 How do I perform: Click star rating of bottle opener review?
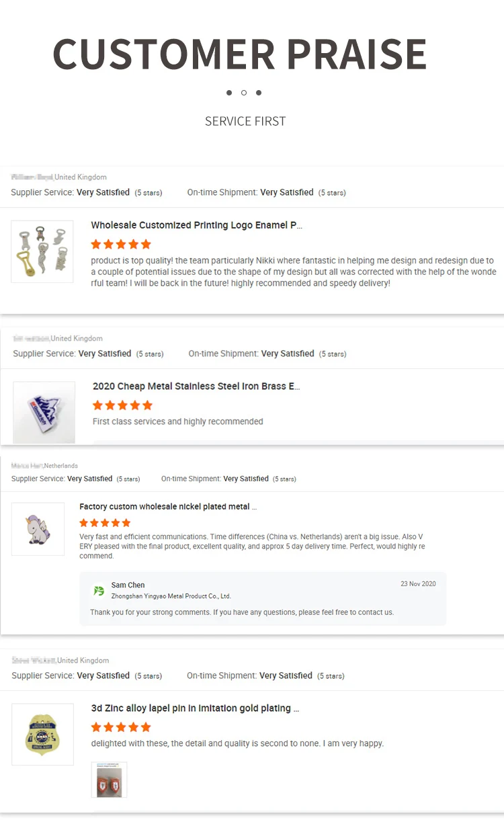[121, 244]
